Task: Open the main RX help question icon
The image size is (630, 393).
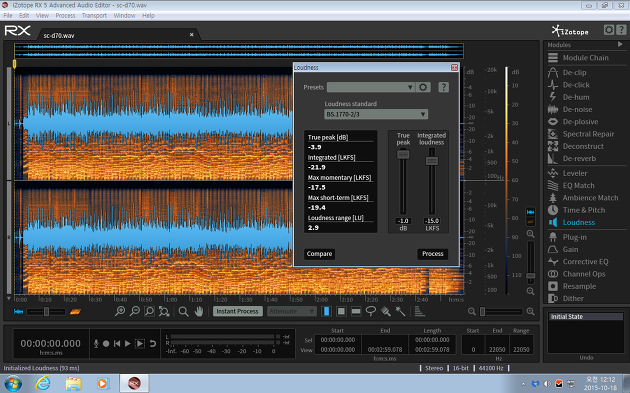Action: coord(621,30)
